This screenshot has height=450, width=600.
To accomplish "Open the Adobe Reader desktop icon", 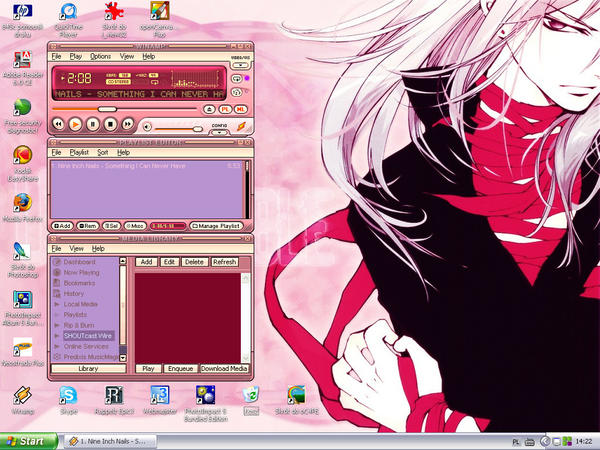I will [x=23, y=68].
